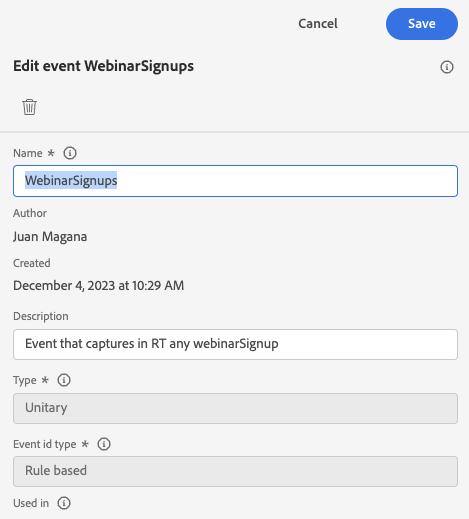The width and height of the screenshot is (469, 519).
Task: Click the created date December 4, 2023
Action: point(99,286)
